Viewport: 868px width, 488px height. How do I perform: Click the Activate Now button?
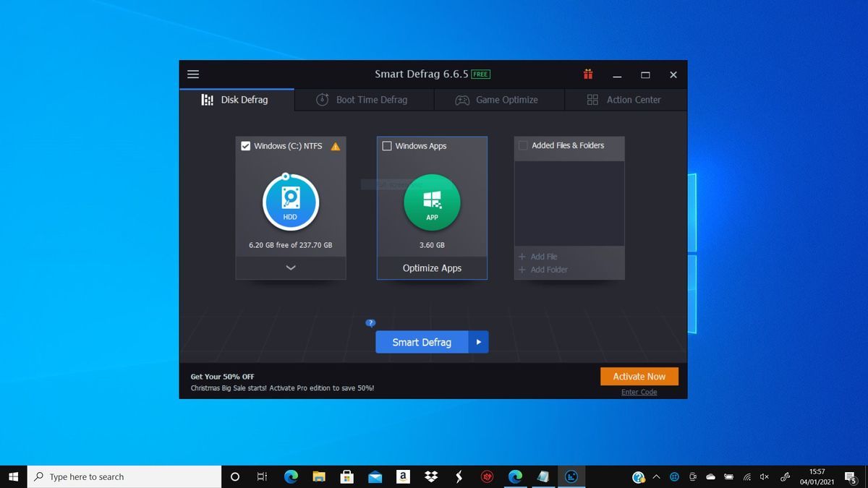click(x=639, y=377)
